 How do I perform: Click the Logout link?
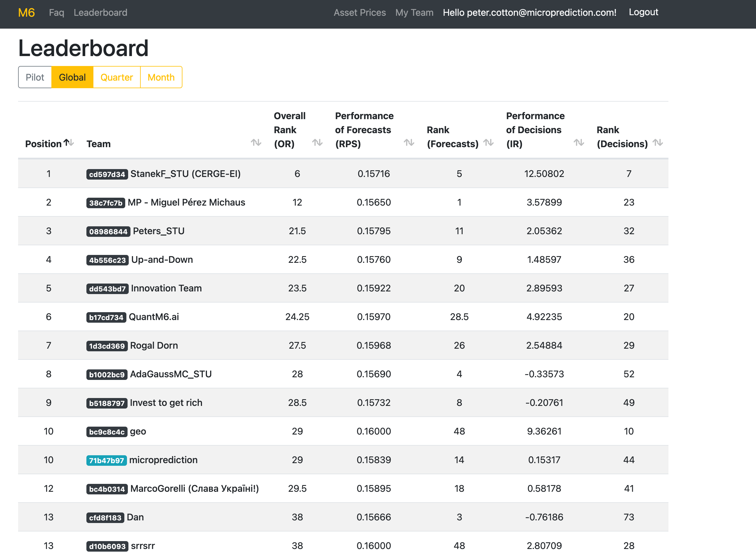[x=643, y=12]
